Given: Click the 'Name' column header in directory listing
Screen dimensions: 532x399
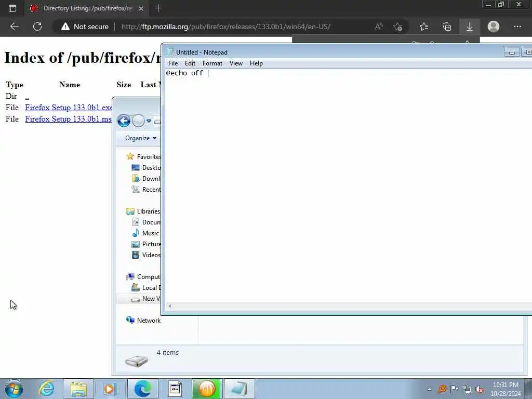Looking at the screenshot, I should click(70, 85).
